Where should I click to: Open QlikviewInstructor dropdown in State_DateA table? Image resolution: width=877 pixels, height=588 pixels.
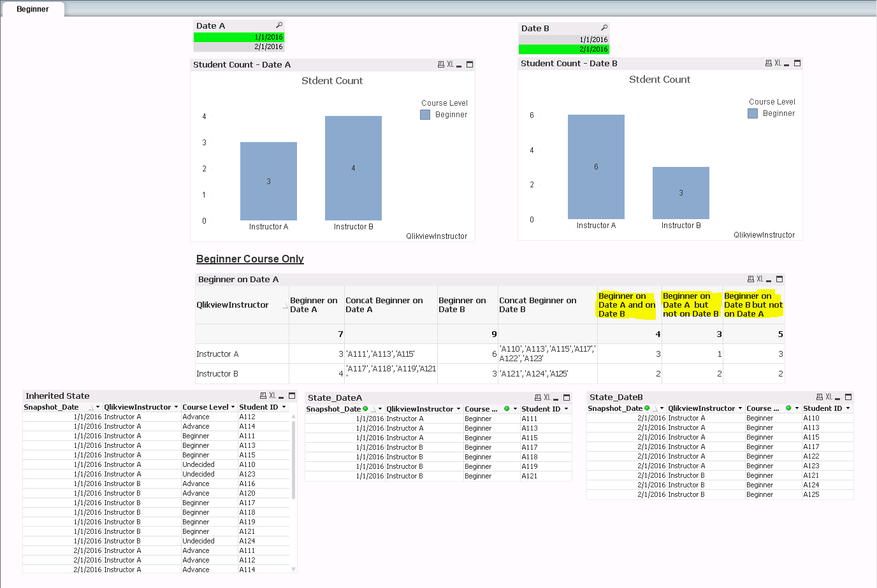[458, 409]
